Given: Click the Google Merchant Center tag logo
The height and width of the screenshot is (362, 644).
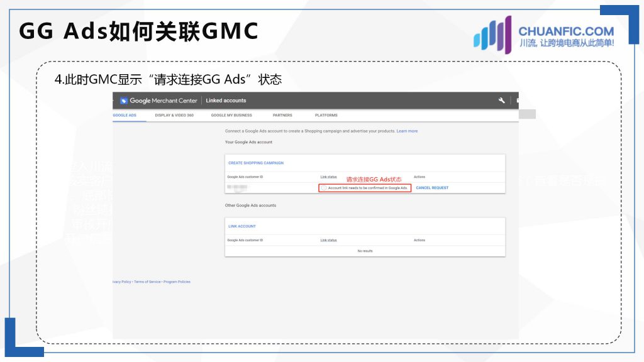Looking at the screenshot, I should (x=125, y=101).
